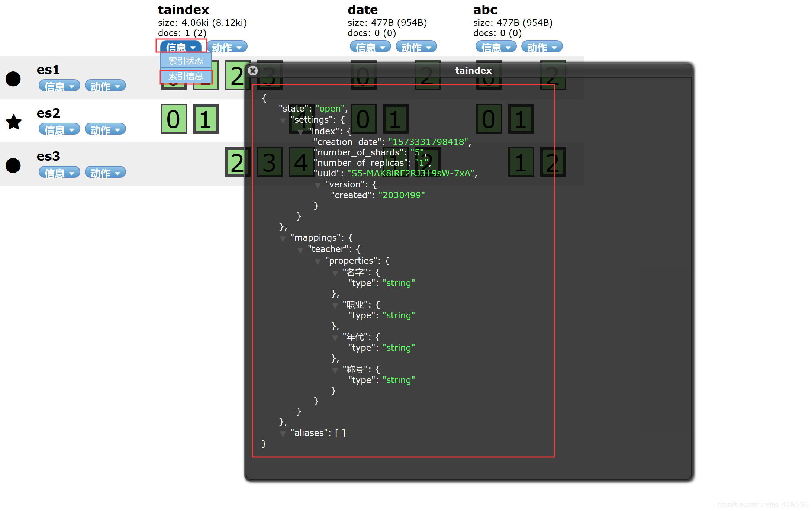The image size is (812, 511).
Task: Choose 索引状态 from the info menu
Action: pyautogui.click(x=186, y=60)
